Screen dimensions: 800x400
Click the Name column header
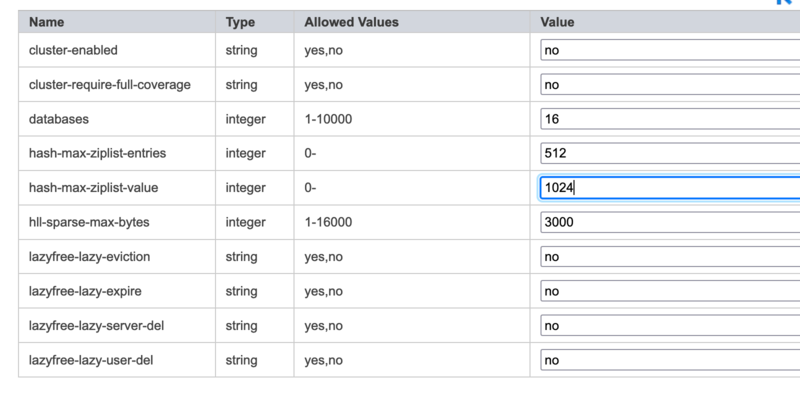(x=46, y=22)
